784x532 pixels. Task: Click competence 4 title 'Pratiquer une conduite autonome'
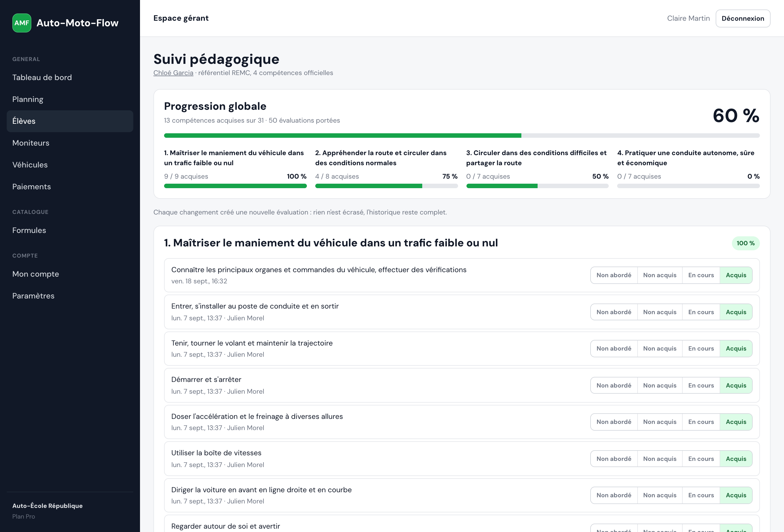tap(686, 158)
